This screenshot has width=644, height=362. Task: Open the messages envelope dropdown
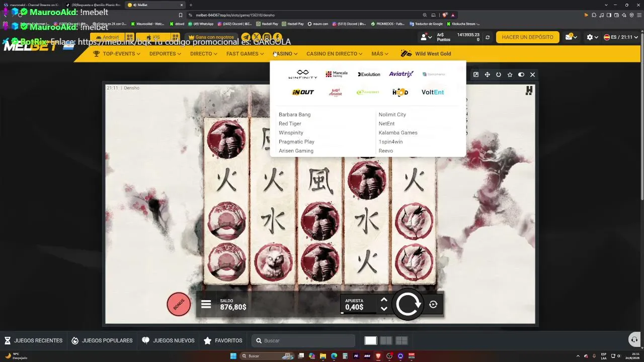point(571,37)
